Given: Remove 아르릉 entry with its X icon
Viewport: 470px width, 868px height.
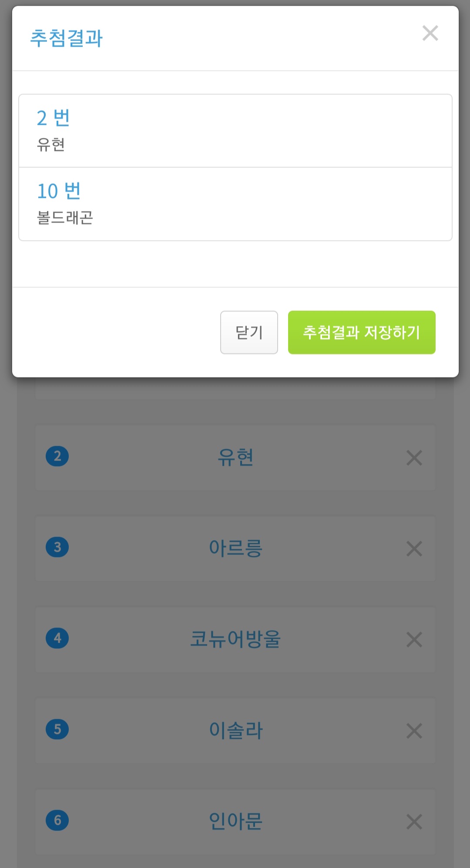Looking at the screenshot, I should (x=414, y=548).
